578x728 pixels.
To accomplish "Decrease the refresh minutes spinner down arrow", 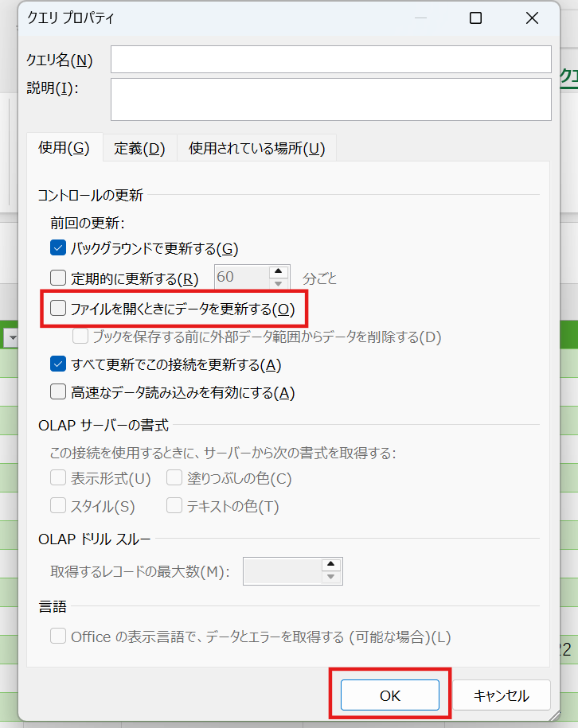I will point(279,283).
